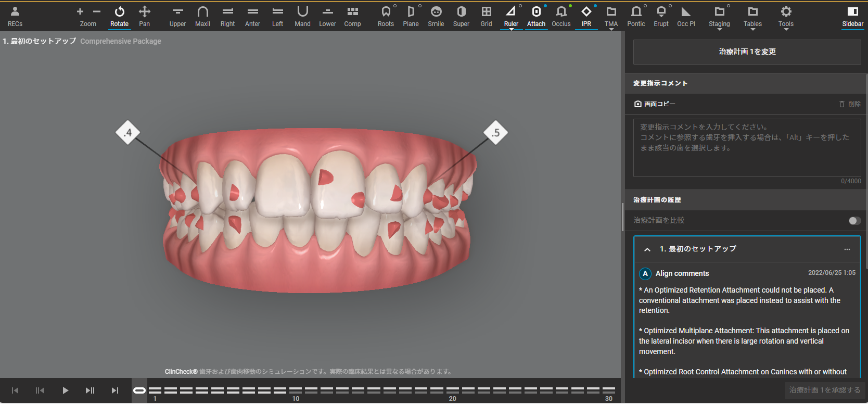Viewport: 868px width, 404px height.
Task: Show the Grid overlay
Action: pos(486,16)
